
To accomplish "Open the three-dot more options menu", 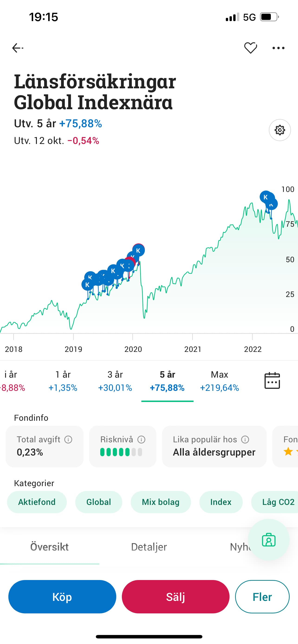I will [279, 48].
